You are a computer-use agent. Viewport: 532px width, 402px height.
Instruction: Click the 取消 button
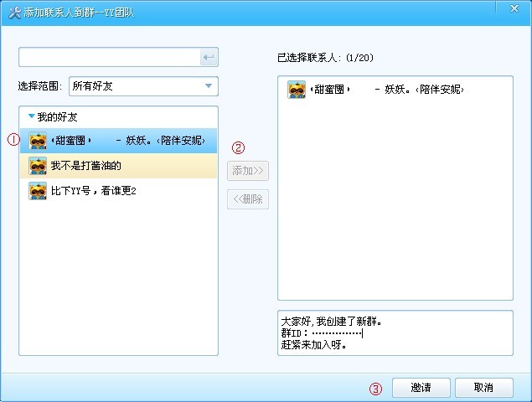point(483,388)
